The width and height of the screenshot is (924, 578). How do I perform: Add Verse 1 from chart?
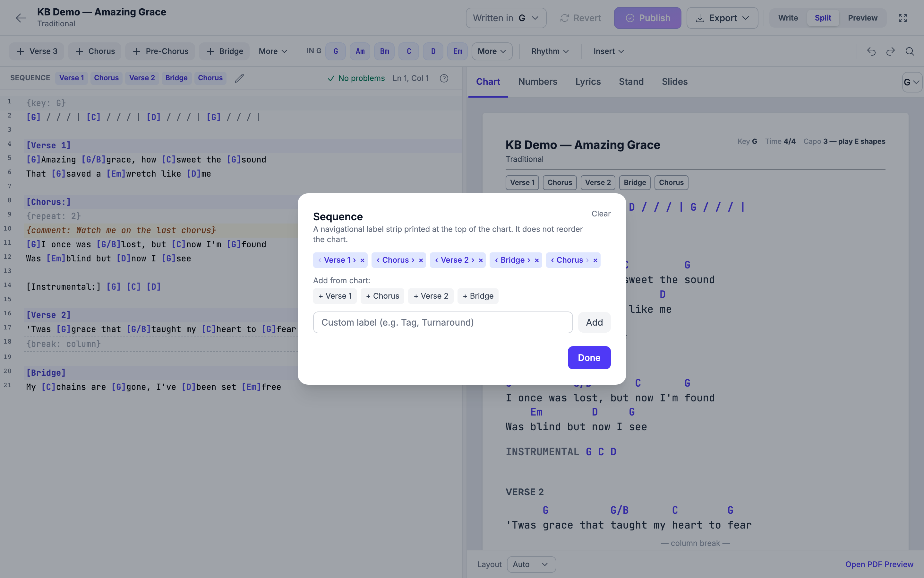(335, 296)
